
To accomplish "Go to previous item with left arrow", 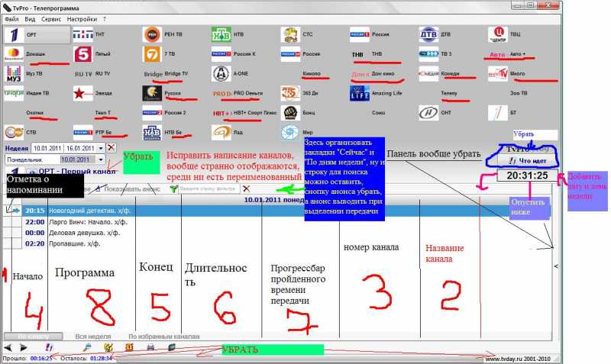I will point(8,347).
